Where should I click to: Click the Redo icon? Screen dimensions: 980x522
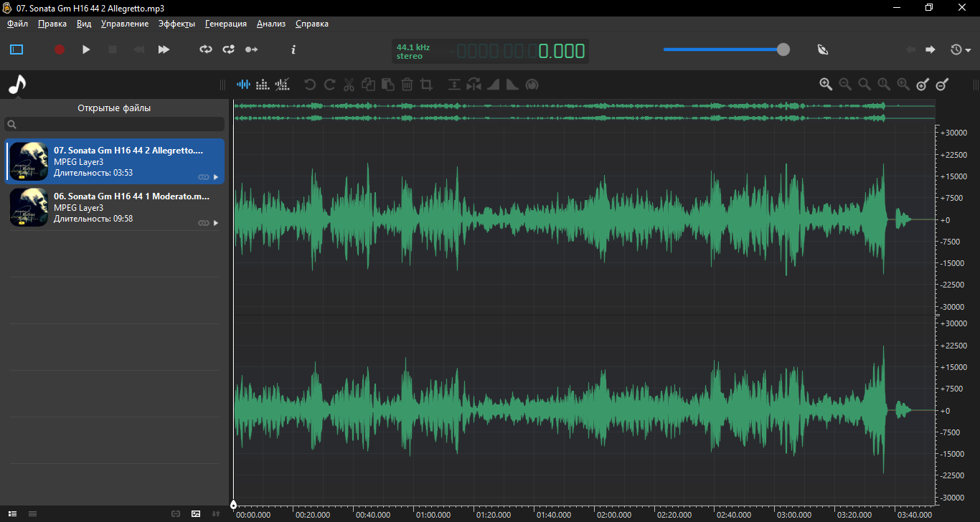click(x=329, y=85)
